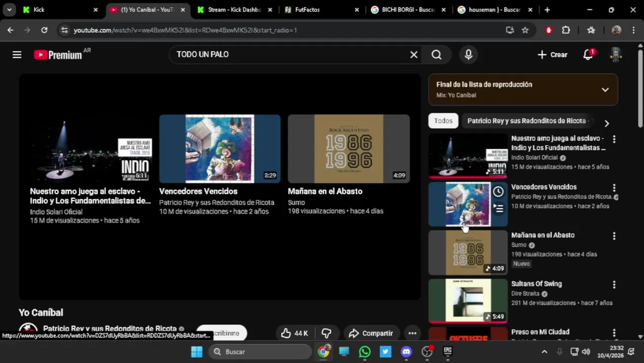Image resolution: width=644 pixels, height=363 pixels.
Task: Switch to the houseman search tab
Action: click(x=495, y=10)
